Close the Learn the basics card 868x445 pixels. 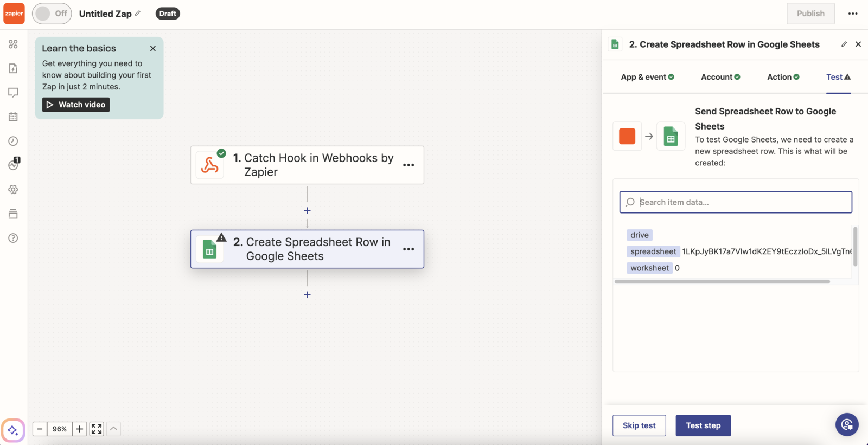(153, 49)
